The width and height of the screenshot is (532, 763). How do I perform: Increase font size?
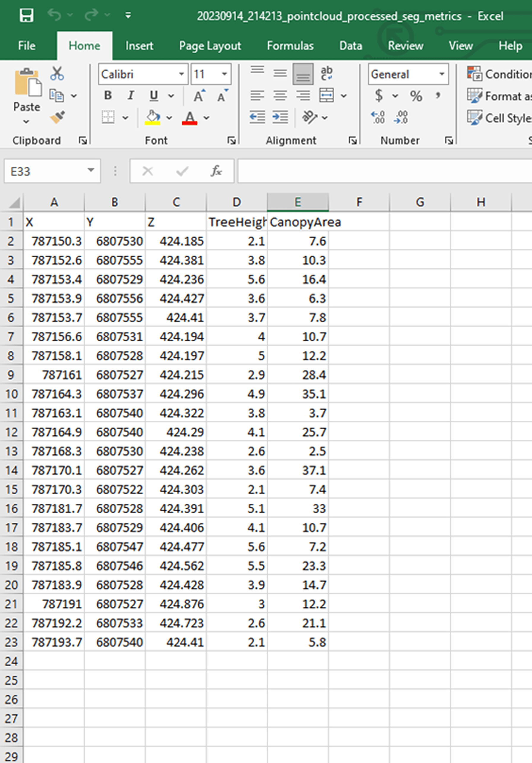tap(198, 96)
